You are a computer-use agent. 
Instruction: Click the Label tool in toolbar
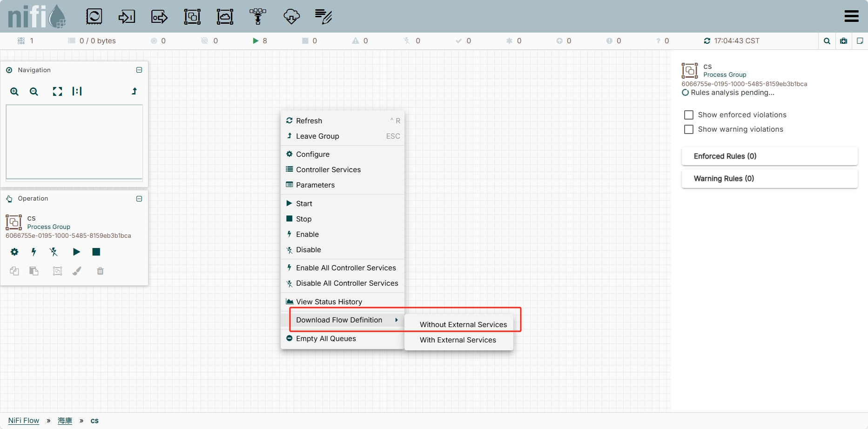pos(323,17)
